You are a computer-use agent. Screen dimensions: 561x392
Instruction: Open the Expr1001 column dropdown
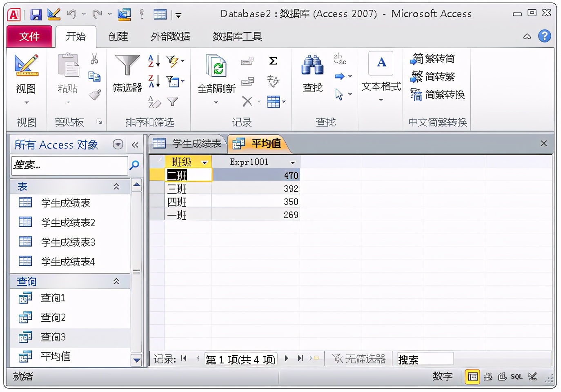pos(292,162)
